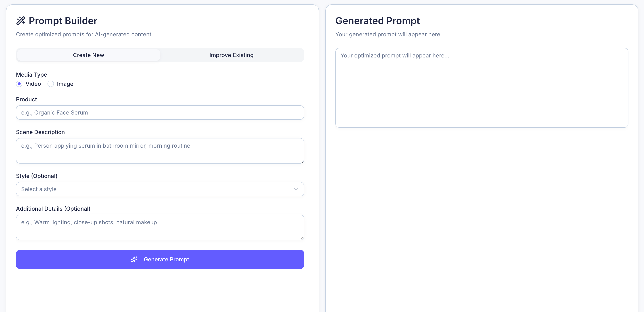The width and height of the screenshot is (644, 312).
Task: Click the Generate Prompt button
Action: pyautogui.click(x=160, y=259)
